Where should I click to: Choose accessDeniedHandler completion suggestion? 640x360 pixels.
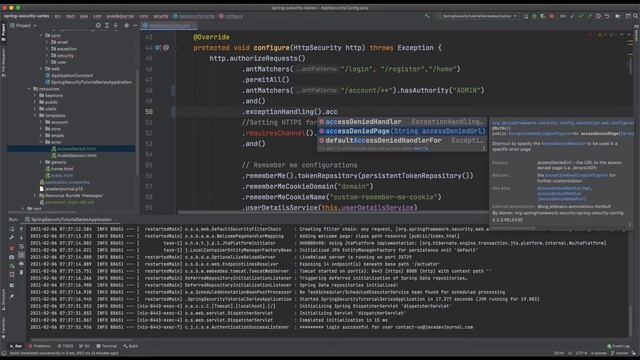[x=402, y=122]
